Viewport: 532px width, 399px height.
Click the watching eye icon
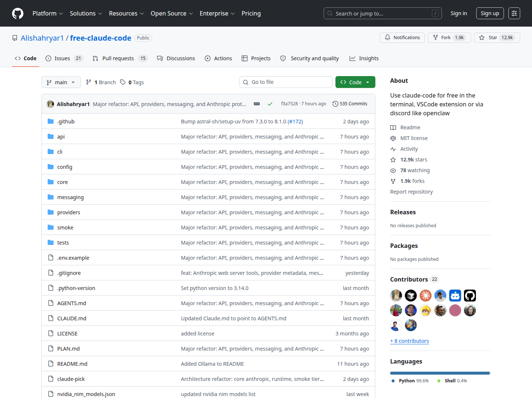(x=393, y=170)
